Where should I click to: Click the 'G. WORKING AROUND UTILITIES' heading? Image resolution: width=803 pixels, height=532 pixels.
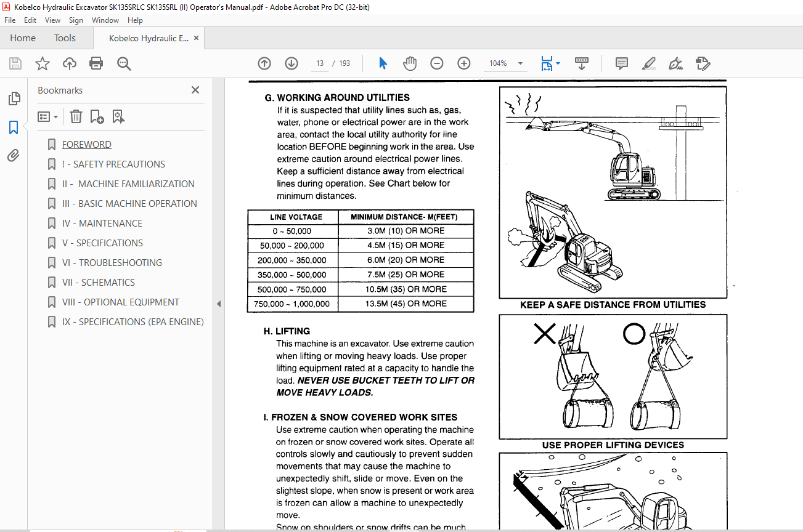(x=337, y=97)
